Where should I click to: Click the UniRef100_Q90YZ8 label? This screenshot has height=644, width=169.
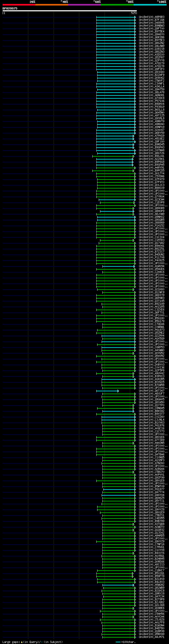tap(152, 510)
